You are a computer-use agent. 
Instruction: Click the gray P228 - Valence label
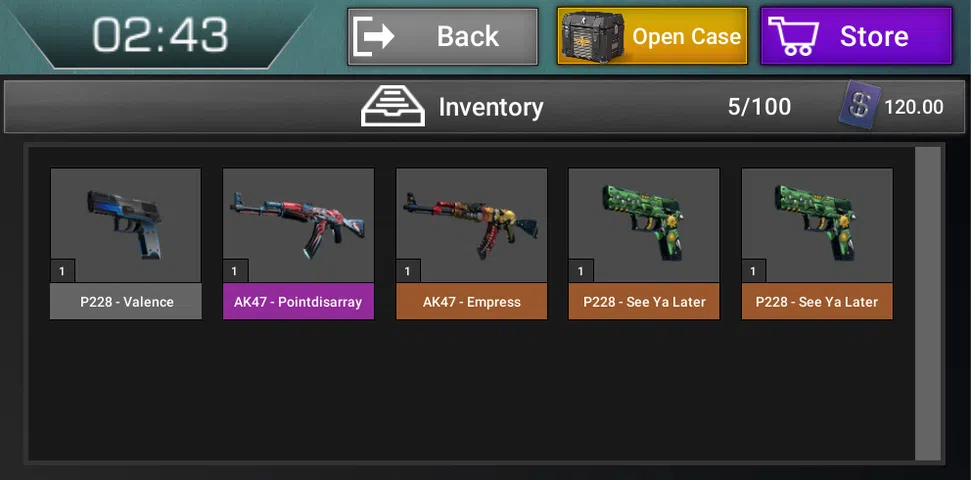point(126,302)
